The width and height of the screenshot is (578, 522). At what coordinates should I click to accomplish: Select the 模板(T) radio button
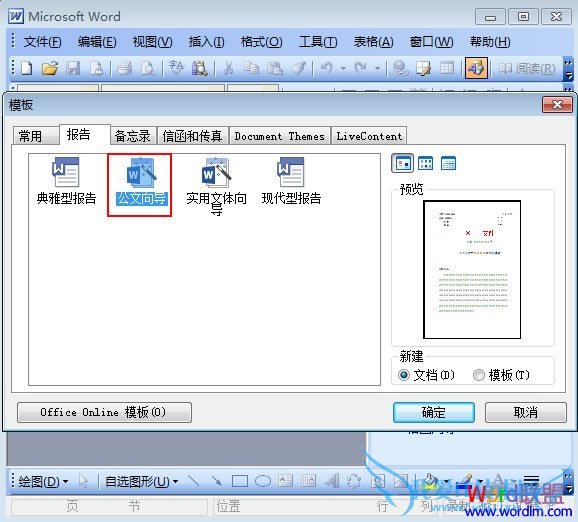(478, 375)
